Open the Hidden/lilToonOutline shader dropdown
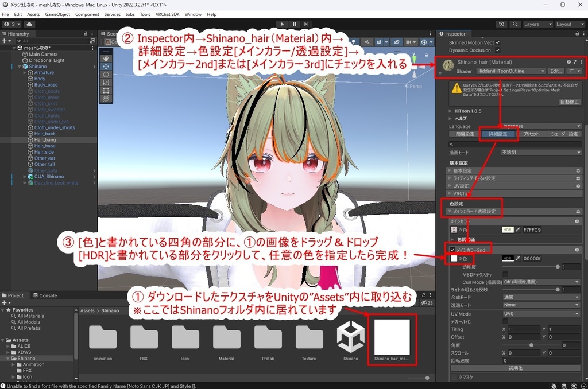The width and height of the screenshot is (588, 389). click(511, 71)
